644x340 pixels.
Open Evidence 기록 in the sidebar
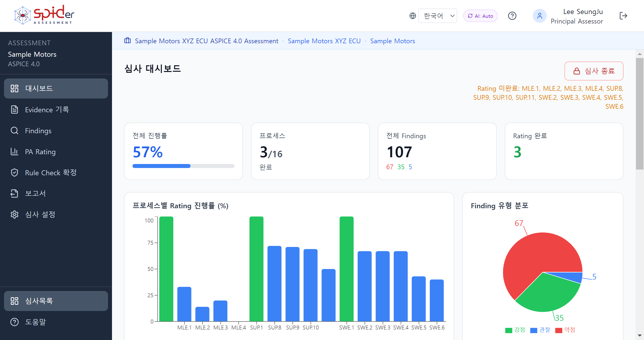tap(56, 109)
